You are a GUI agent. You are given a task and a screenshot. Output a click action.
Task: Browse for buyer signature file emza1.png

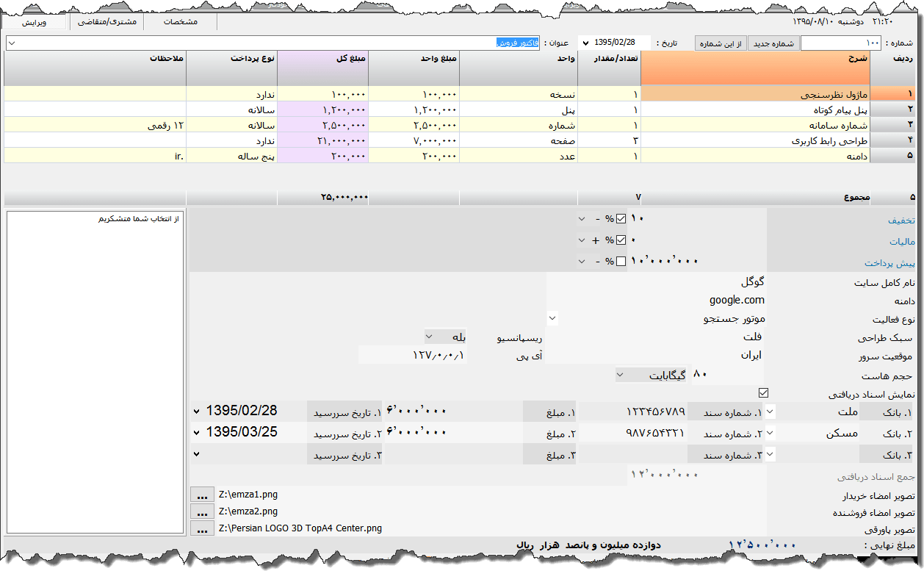[201, 495]
